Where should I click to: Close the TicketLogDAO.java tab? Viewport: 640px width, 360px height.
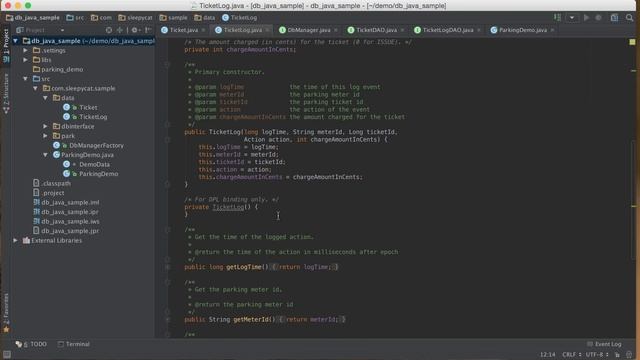coord(479,30)
